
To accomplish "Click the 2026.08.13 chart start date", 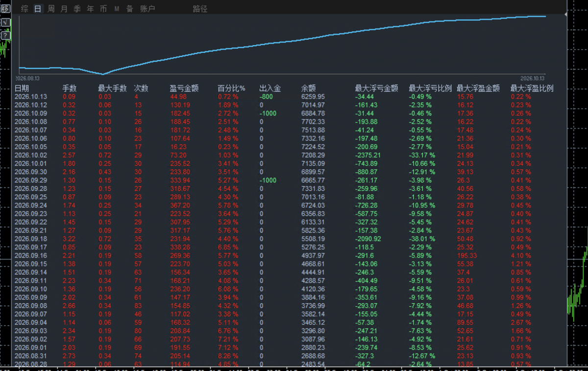I will 27,78.
